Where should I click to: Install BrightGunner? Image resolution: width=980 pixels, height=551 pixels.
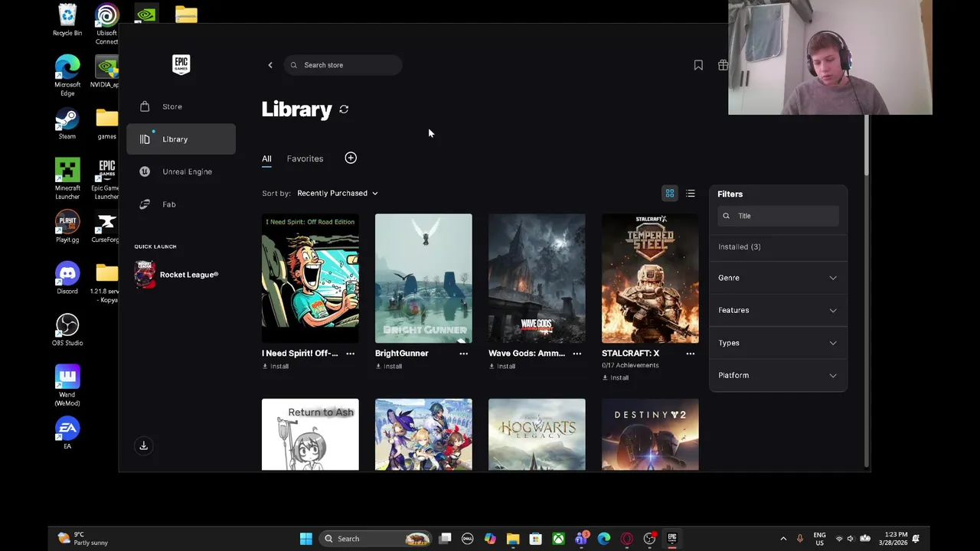pyautogui.click(x=389, y=367)
